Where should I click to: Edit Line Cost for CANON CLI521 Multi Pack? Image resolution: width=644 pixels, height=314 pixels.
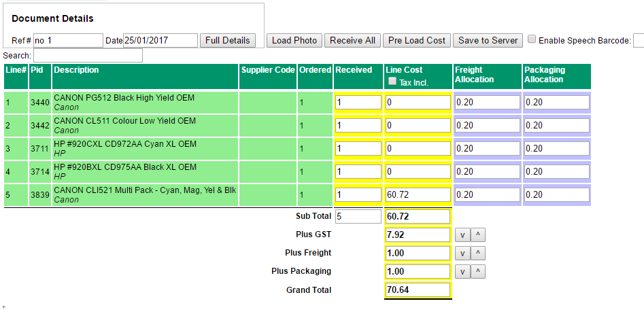pyautogui.click(x=418, y=195)
